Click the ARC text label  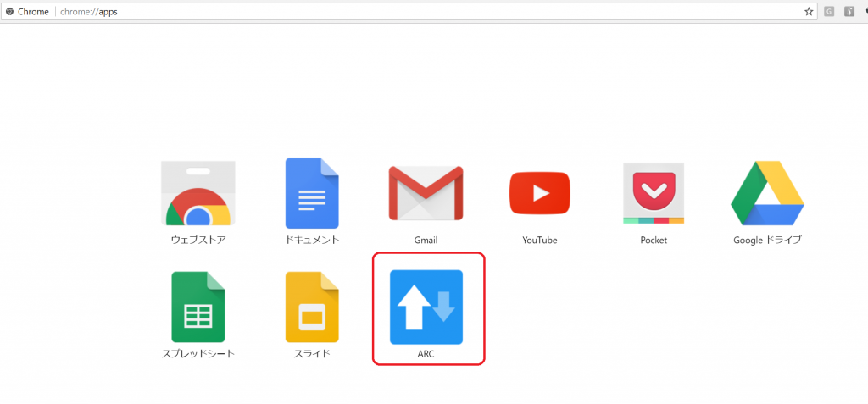(x=426, y=354)
